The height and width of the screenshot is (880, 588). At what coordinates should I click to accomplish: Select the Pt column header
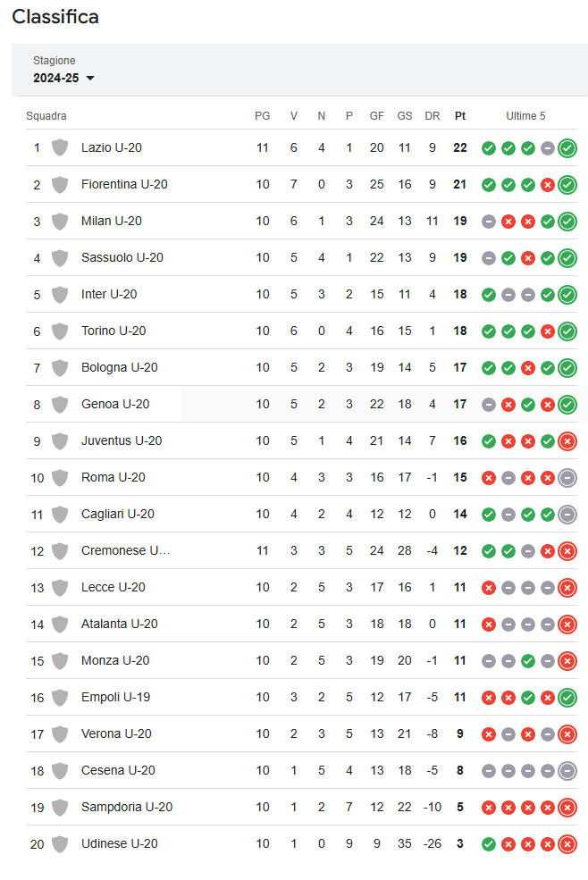coord(460,115)
